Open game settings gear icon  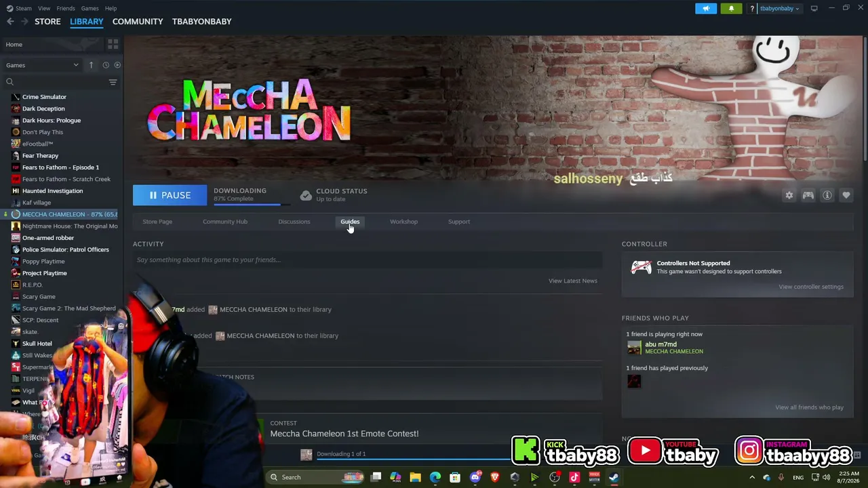click(x=789, y=195)
